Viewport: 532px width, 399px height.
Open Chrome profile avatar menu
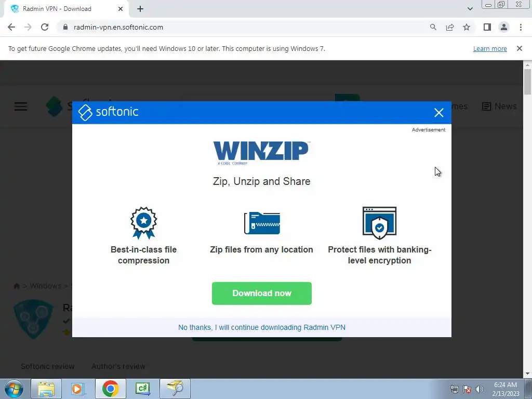504,27
